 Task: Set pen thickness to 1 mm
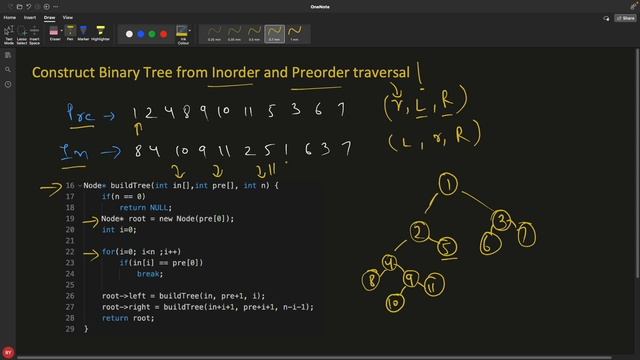tap(294, 33)
